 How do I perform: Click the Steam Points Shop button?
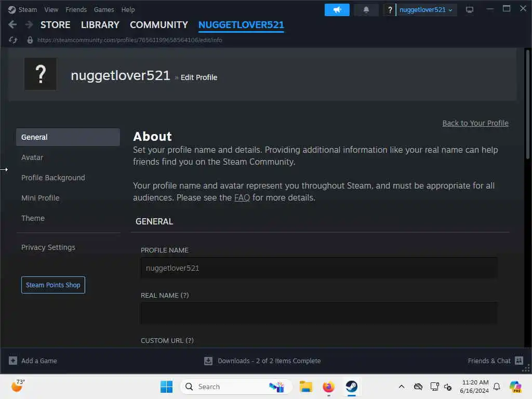click(53, 285)
